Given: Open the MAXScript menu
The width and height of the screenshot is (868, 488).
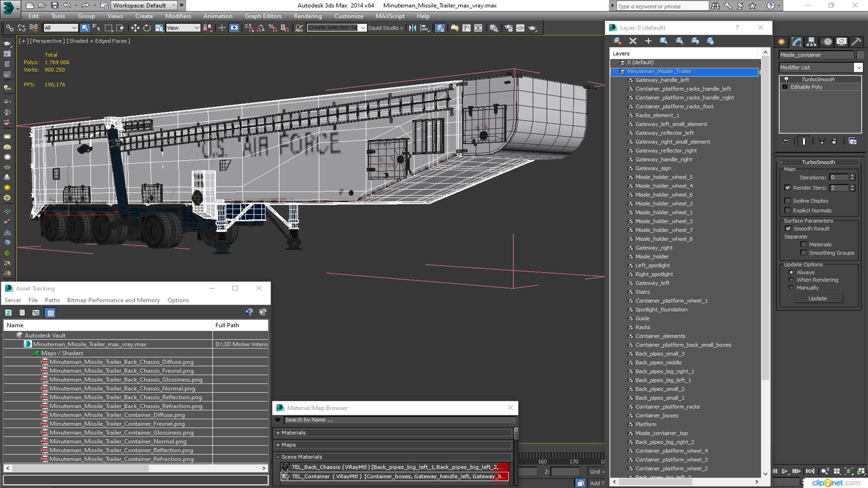Looking at the screenshot, I should [x=390, y=16].
